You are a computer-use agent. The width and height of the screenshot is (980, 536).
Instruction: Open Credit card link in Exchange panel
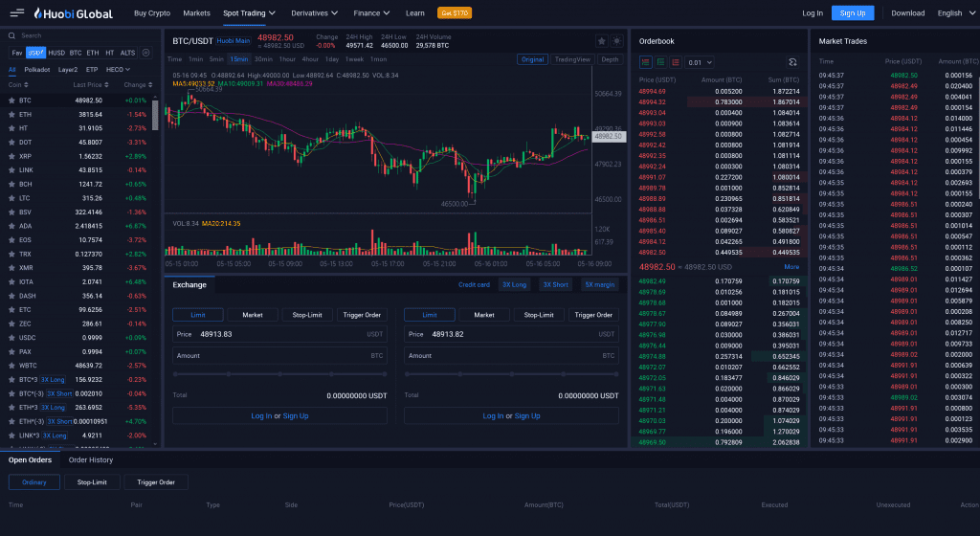474,285
